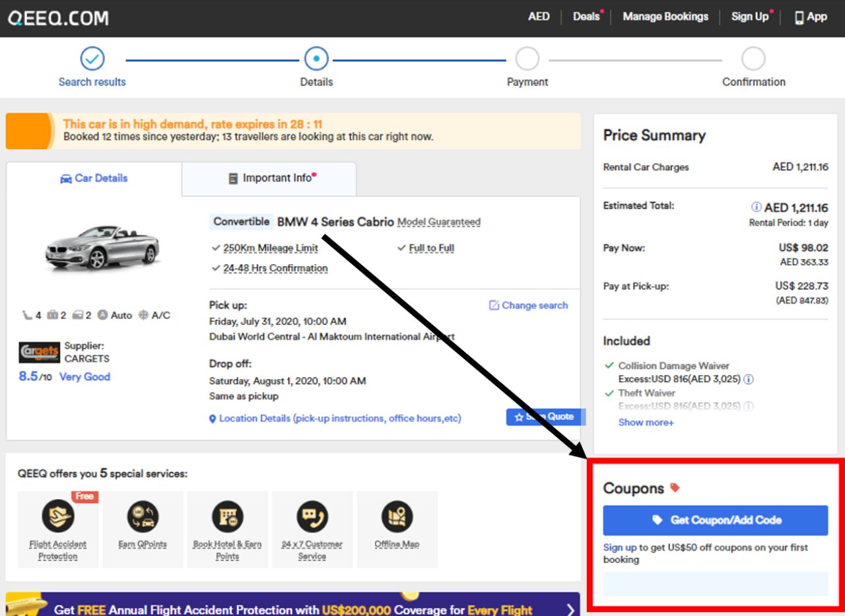Click the 24x7 Customer Service icon
Viewport: 845px width, 616px height.
[312, 516]
